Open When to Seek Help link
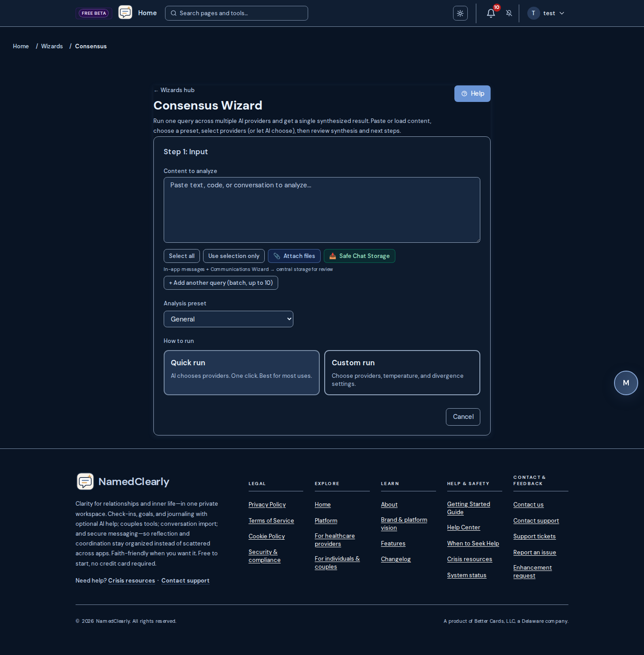This screenshot has height=655, width=644. [x=473, y=543]
